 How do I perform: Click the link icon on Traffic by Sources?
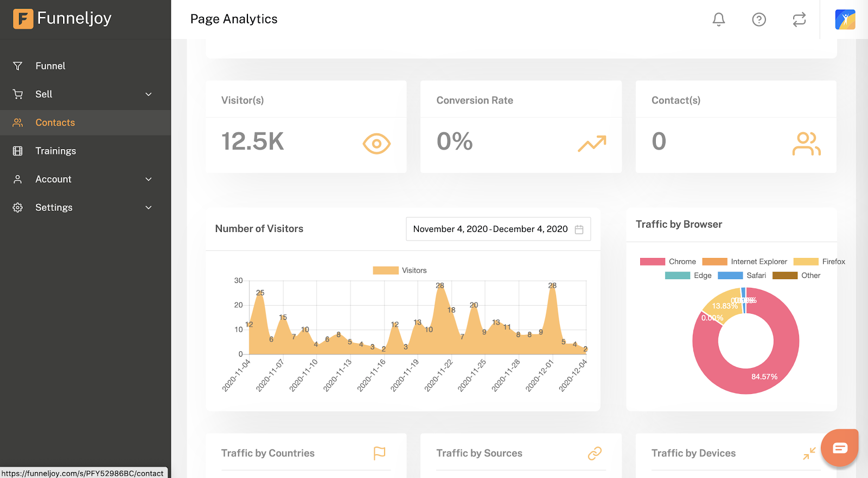click(x=595, y=453)
